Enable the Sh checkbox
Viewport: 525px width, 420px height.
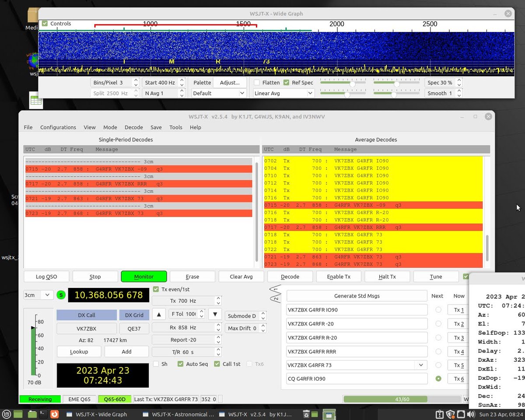(x=156, y=364)
